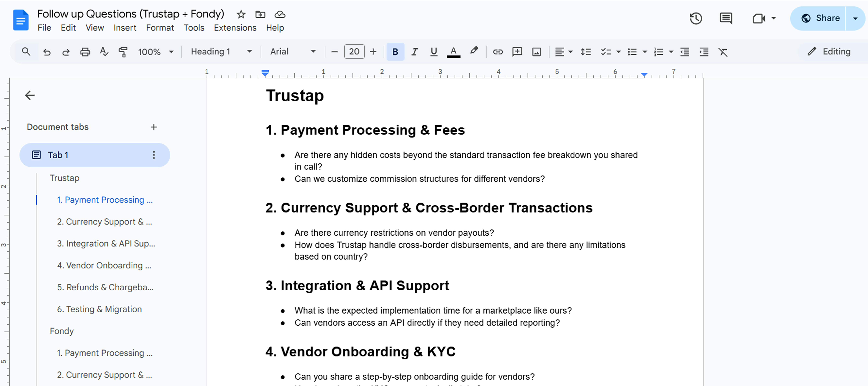The height and width of the screenshot is (386, 868).
Task: Redo the last action
Action: [66, 52]
